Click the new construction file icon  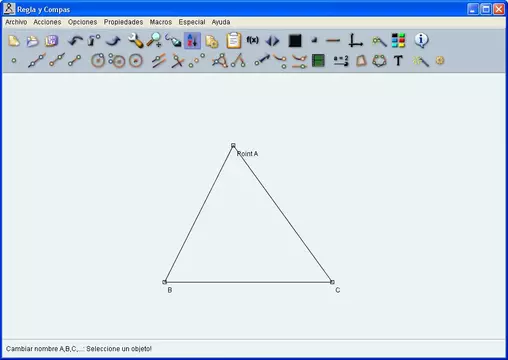(14, 41)
